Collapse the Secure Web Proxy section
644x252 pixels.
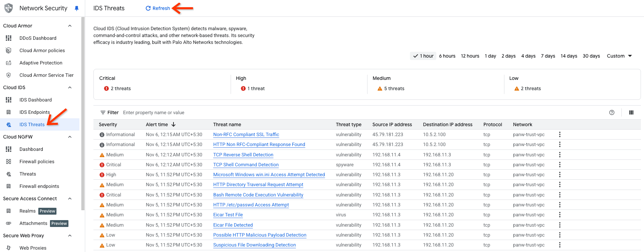pyautogui.click(x=70, y=236)
